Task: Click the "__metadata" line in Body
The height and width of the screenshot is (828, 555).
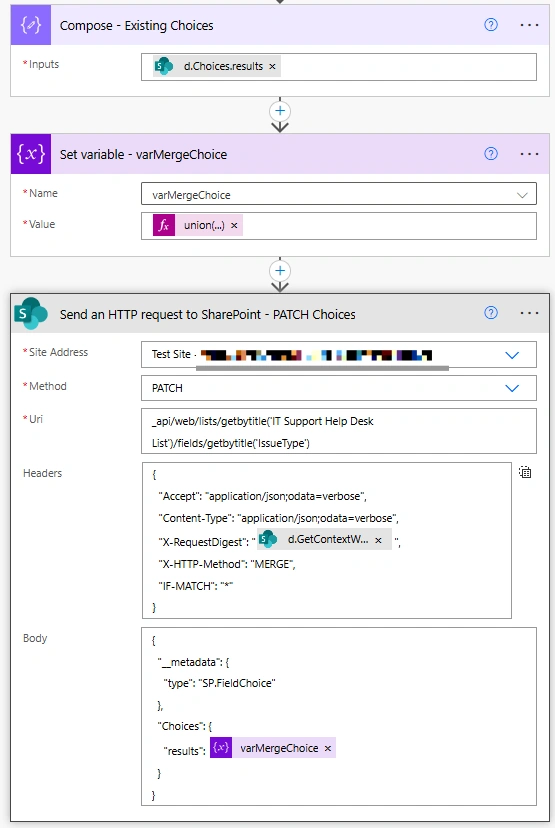Action: coord(193,662)
